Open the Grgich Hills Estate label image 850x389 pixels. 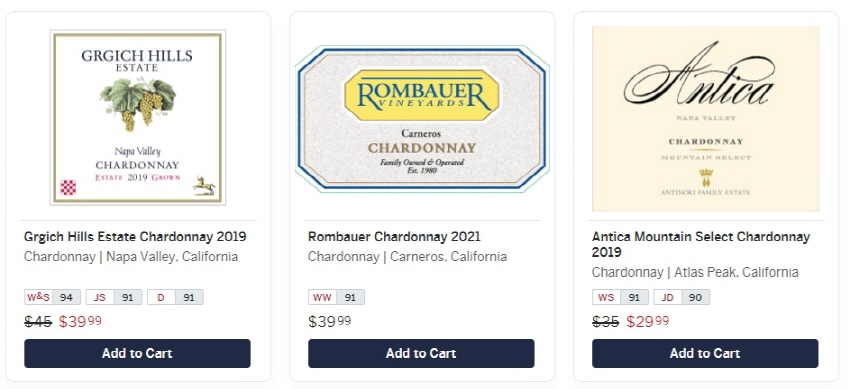tap(138, 118)
